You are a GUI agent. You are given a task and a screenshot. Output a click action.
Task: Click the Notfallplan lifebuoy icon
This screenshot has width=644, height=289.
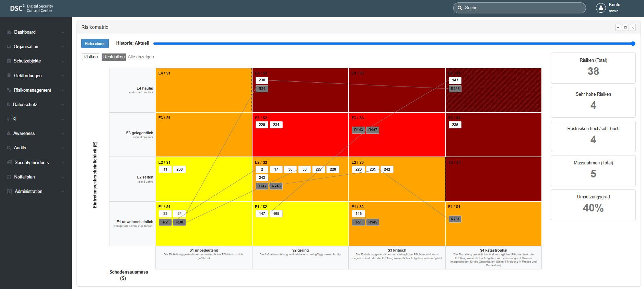coord(9,177)
